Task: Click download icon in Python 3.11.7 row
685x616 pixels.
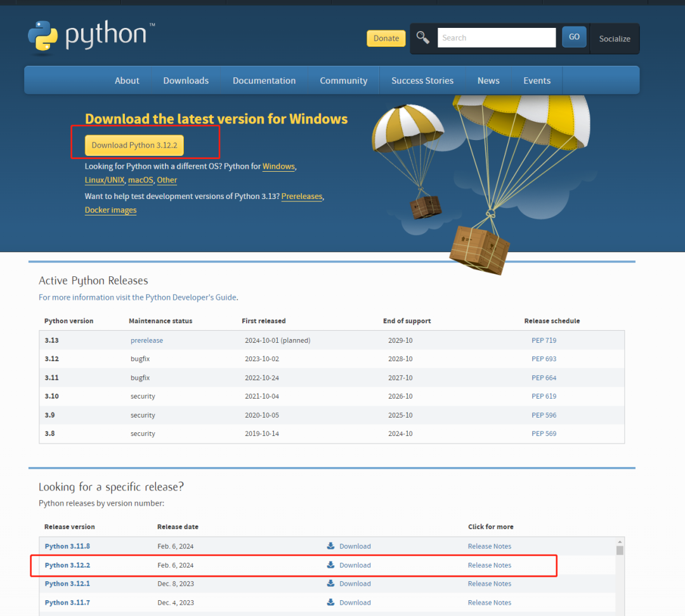Action: point(330,602)
